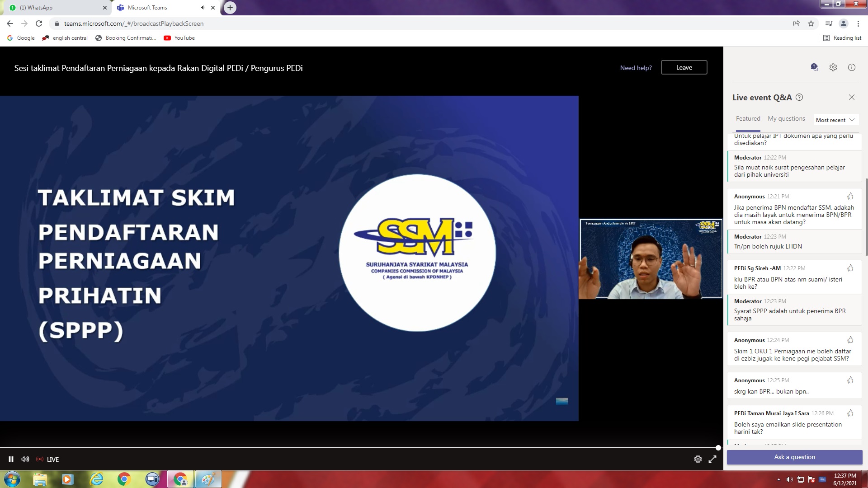Open the YouTube bookmark
Screen dimensions: 868x488
tap(179, 38)
